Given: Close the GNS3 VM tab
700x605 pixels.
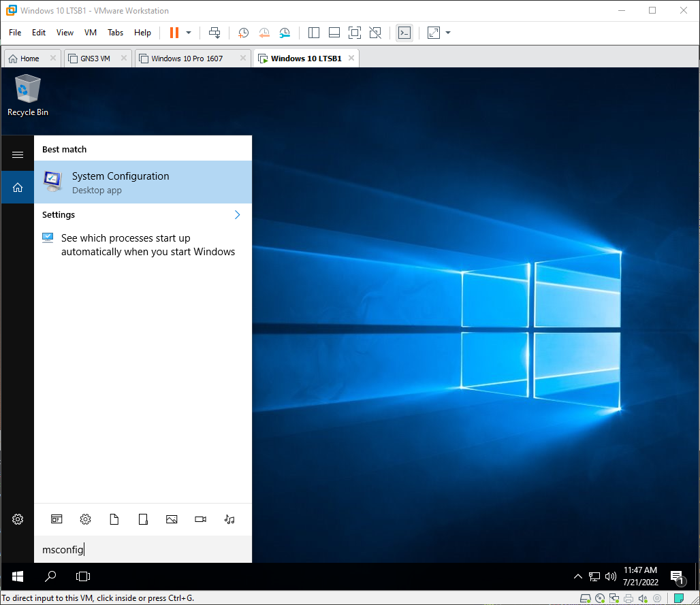Looking at the screenshot, I should pyautogui.click(x=124, y=58).
